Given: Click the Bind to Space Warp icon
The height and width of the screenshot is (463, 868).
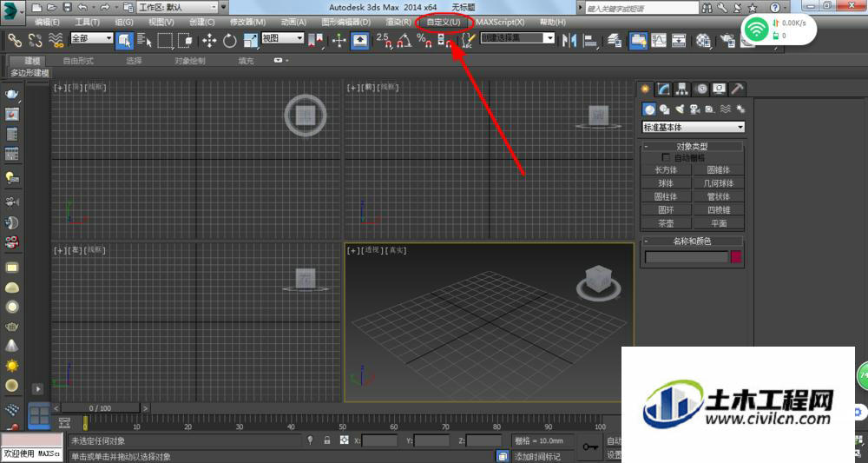Looking at the screenshot, I should (x=56, y=41).
